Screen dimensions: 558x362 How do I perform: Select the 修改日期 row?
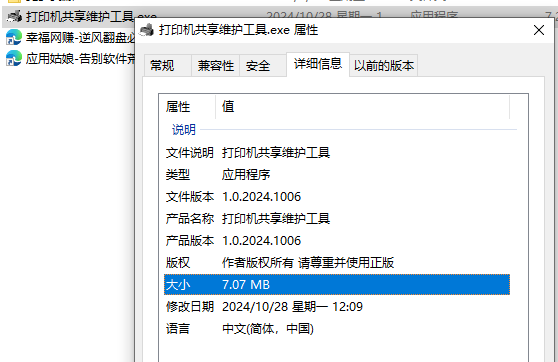click(x=337, y=307)
